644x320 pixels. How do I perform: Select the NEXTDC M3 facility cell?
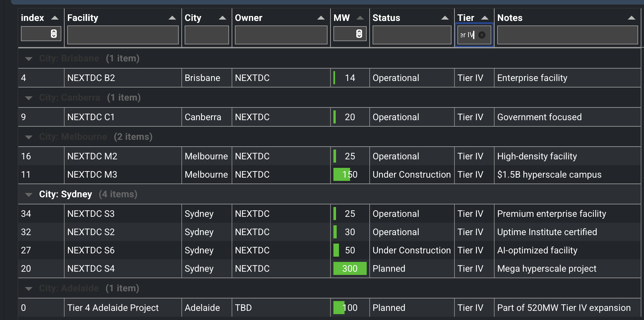[x=92, y=175]
